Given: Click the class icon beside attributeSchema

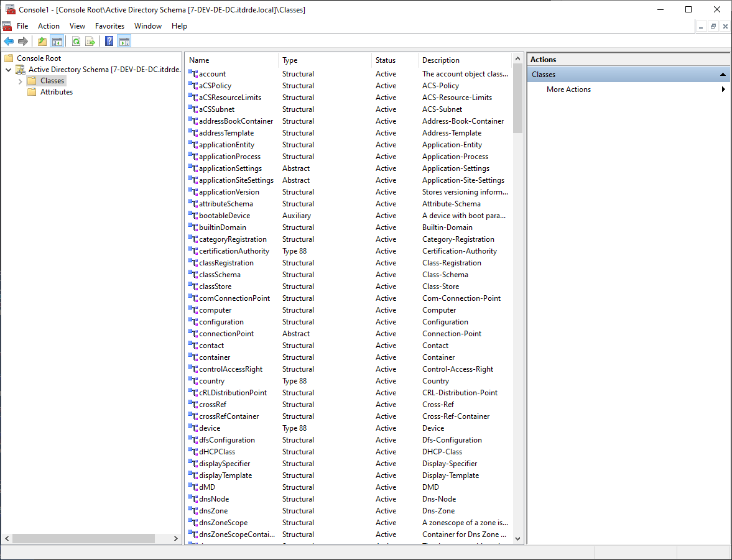Looking at the screenshot, I should (x=193, y=203).
